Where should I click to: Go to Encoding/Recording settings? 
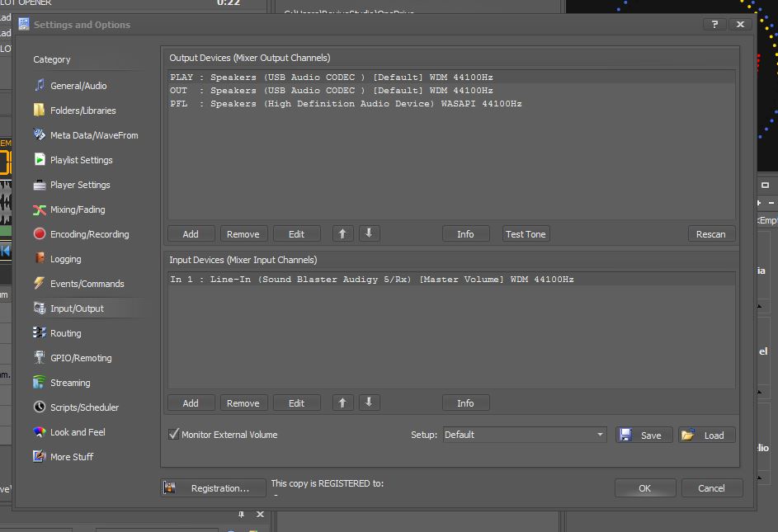coord(89,234)
